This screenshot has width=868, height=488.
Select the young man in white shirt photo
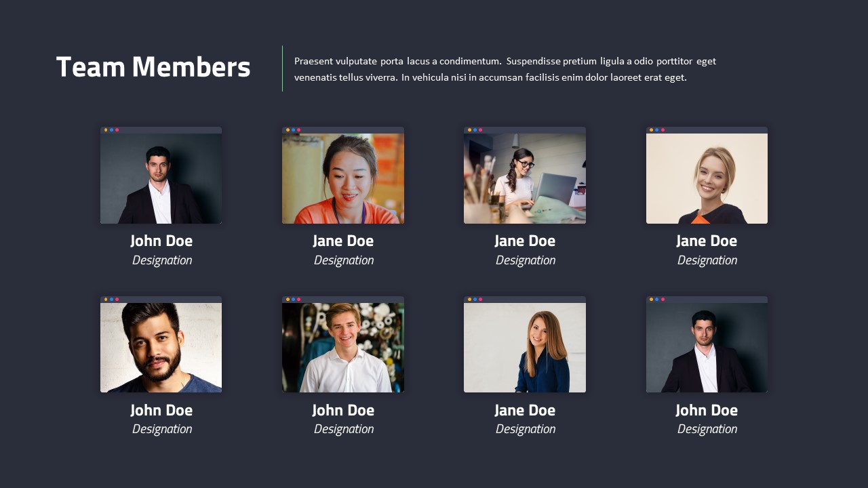343,348
